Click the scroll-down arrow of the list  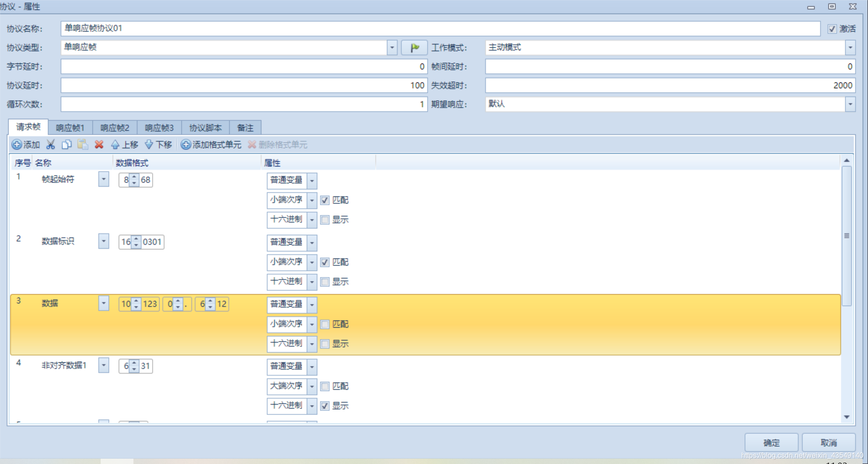846,417
